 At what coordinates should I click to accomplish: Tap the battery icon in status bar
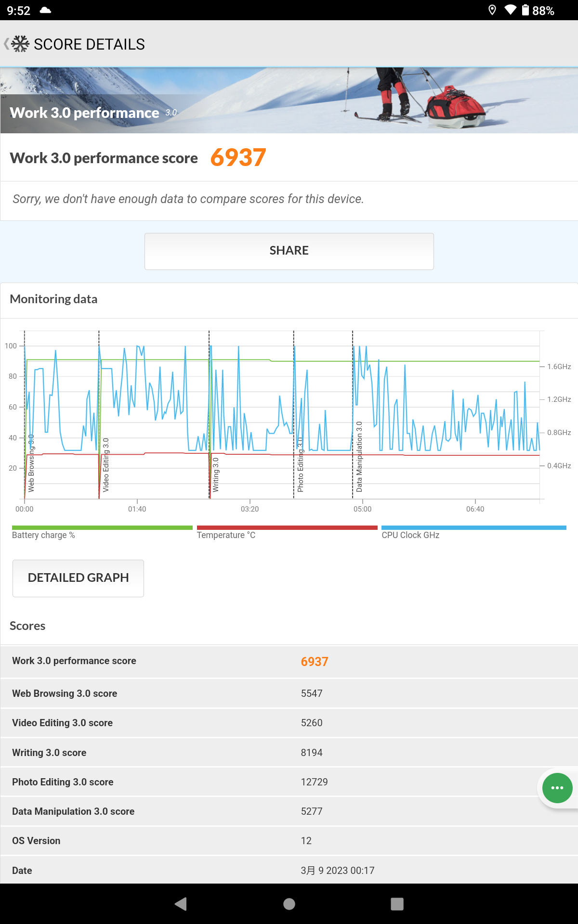525,10
